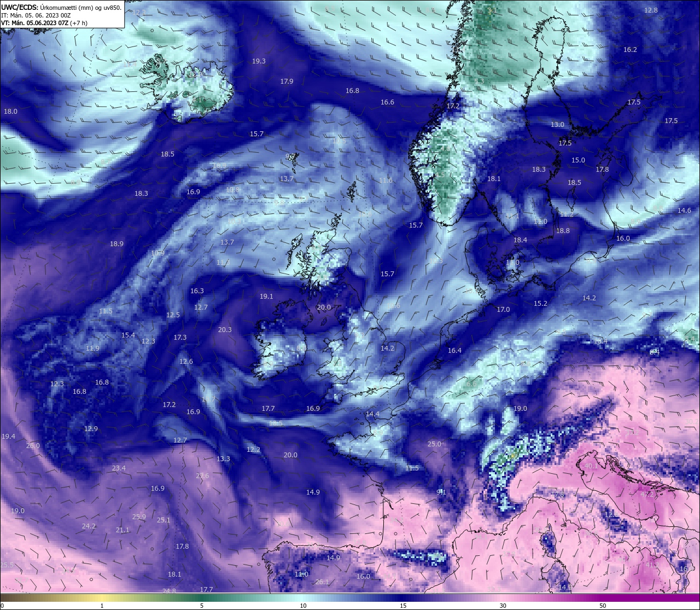Click the 20.3 value label
This screenshot has width=700, height=610.
[x=225, y=330]
